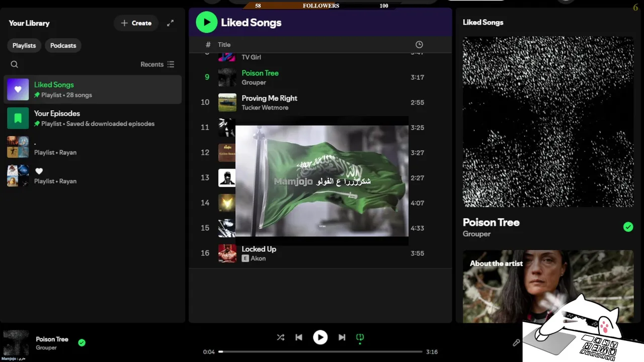Skip to the previous track

299,337
